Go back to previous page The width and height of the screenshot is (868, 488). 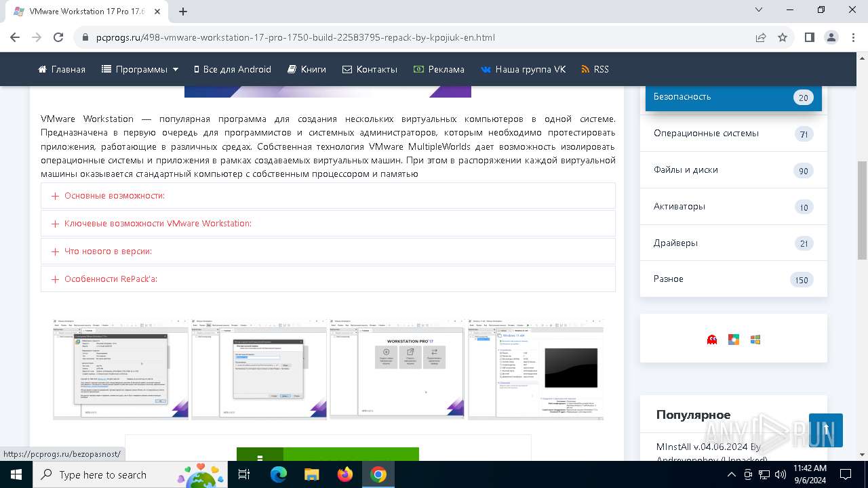tap(15, 37)
